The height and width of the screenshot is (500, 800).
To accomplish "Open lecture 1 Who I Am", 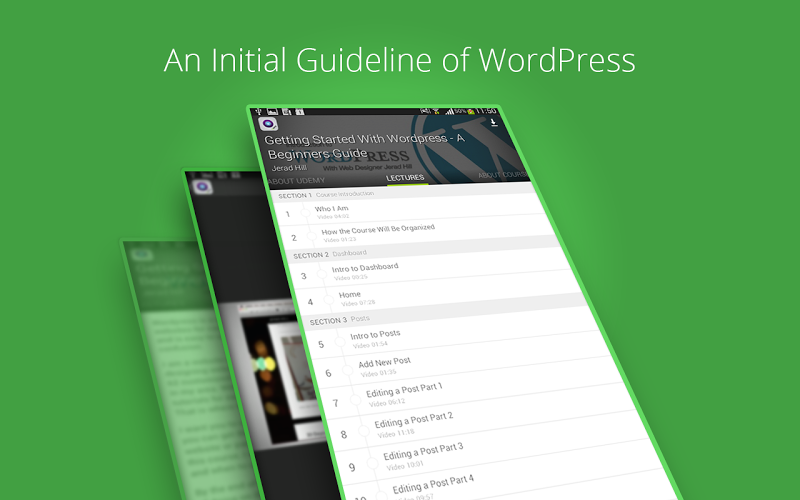I will point(332,208).
